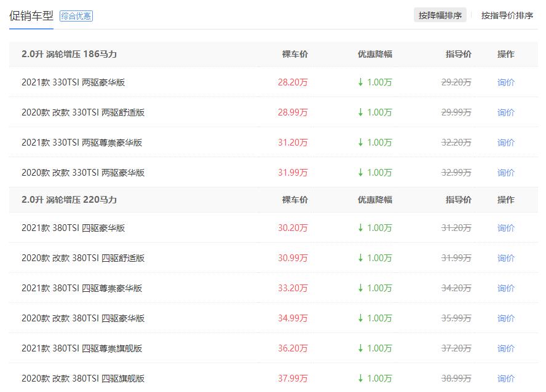Viewport: 546px width, 392px height.
Task: Click 询价 for 2021款 380TSI 四驱豪华版
Action: pyautogui.click(x=505, y=228)
